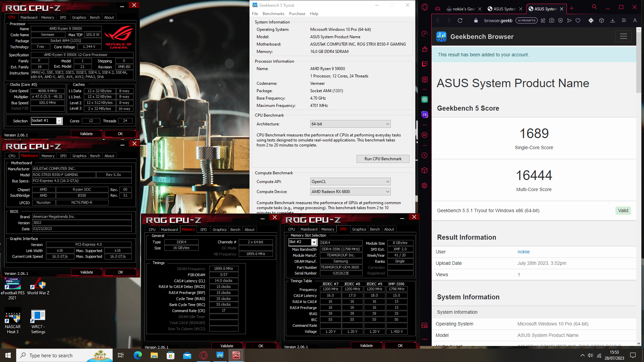Click Validate in Memory CPU-Z window

(227, 346)
